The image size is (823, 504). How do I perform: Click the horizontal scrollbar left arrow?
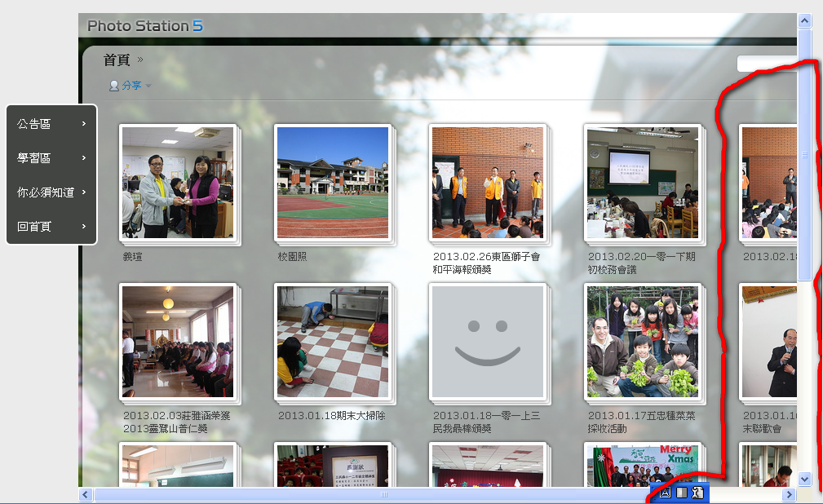[86, 494]
